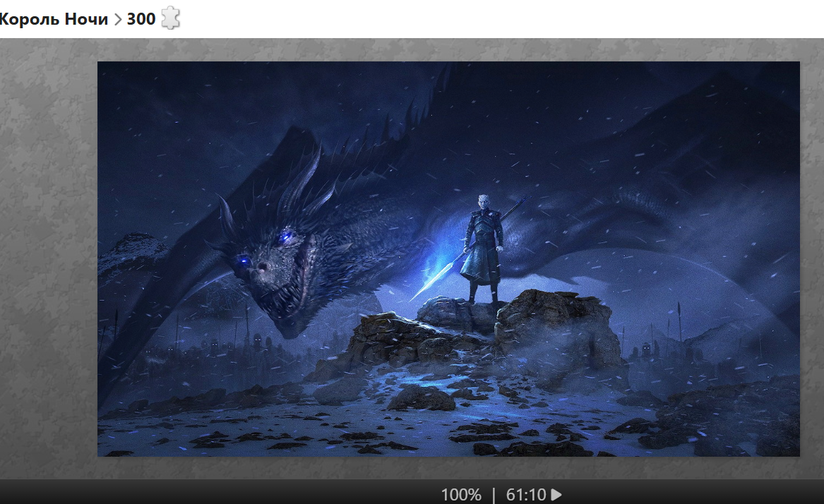Click the chevron separator in the breadcrumb
The width and height of the screenshot is (824, 504).
pyautogui.click(x=118, y=20)
